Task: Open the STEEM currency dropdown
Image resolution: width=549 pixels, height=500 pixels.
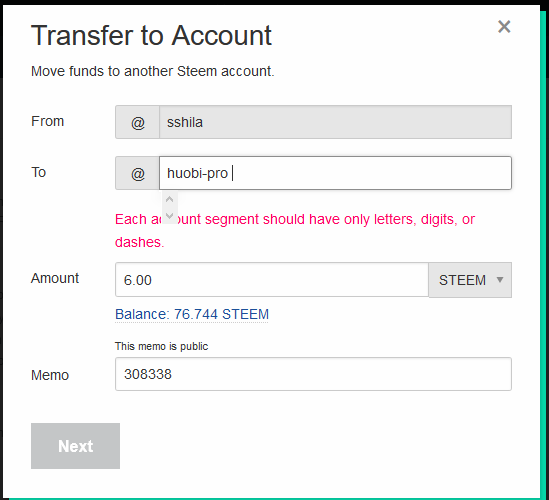Action: (470, 280)
